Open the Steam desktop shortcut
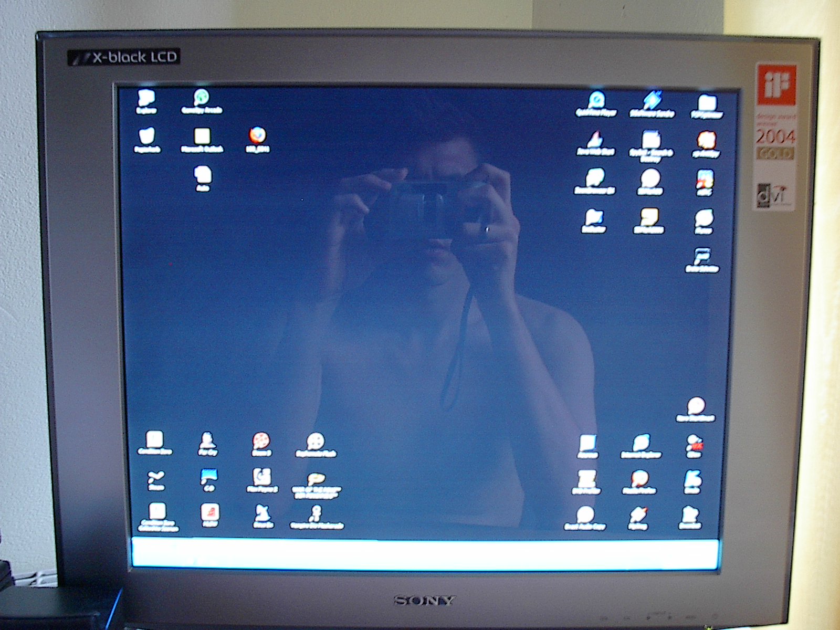This screenshot has width=840, height=630. coord(156,478)
